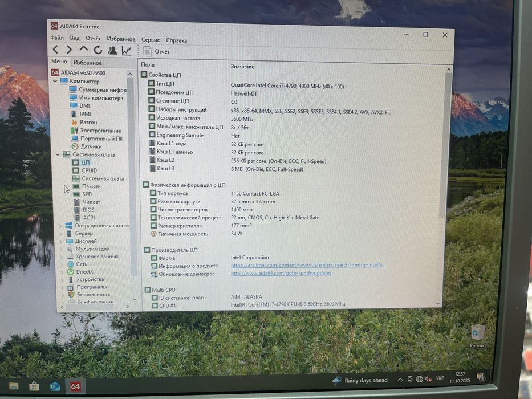Click the Back arrow in the toolbar
Screen dimensions: 532x399
point(56,50)
